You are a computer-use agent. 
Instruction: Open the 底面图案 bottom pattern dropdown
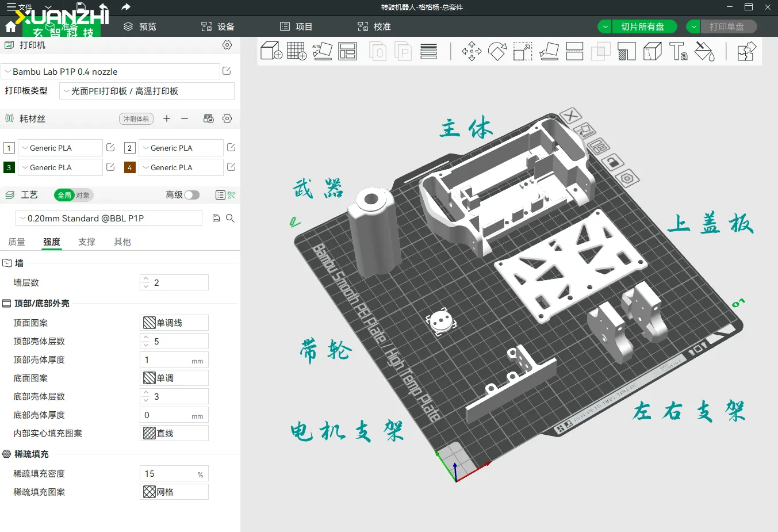(x=174, y=378)
